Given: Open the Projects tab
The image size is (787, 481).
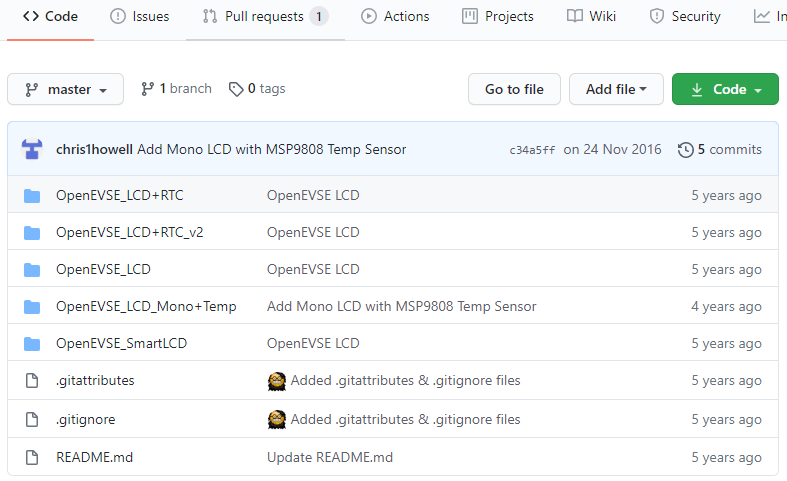Looking at the screenshot, I should coord(497,16).
